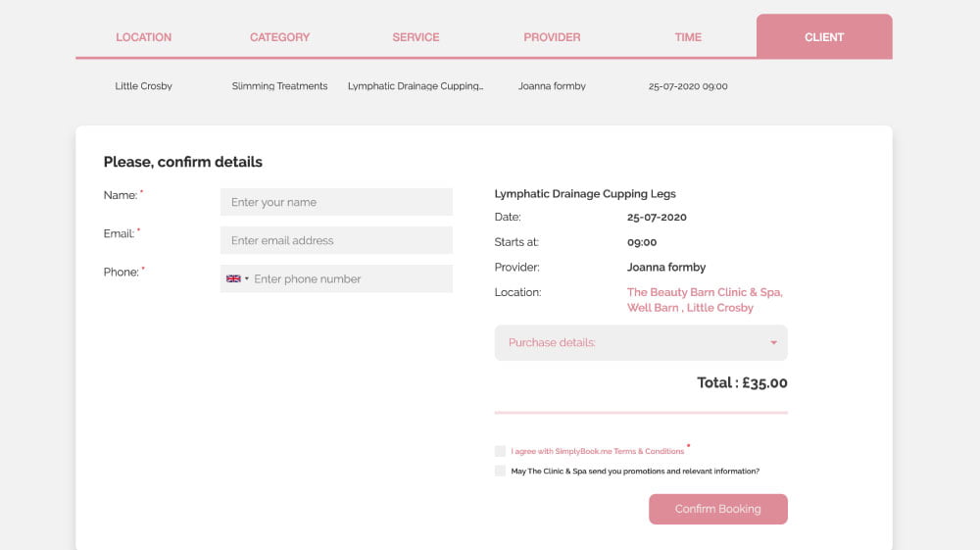Tick the promotions and relevant information checkbox

coord(501,471)
